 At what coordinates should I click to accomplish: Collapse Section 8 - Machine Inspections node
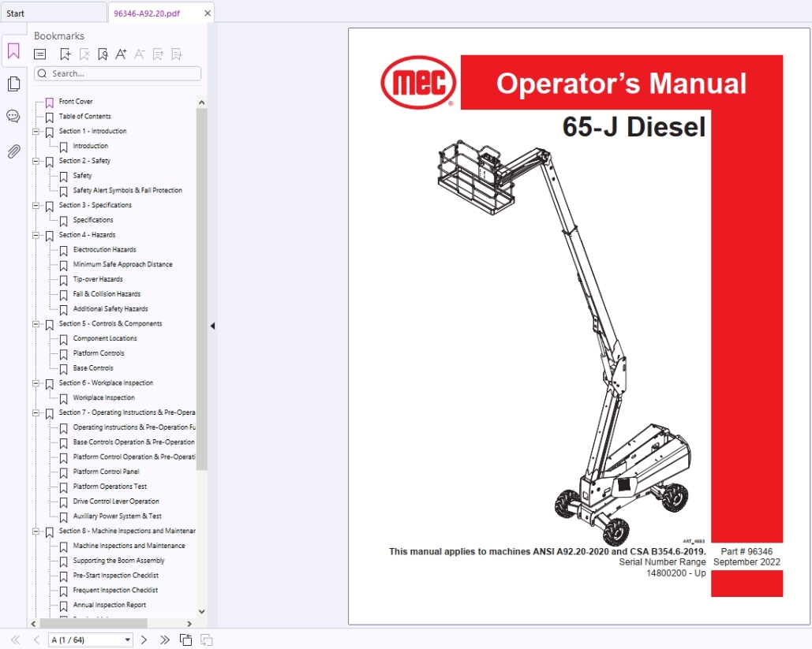[x=36, y=532]
